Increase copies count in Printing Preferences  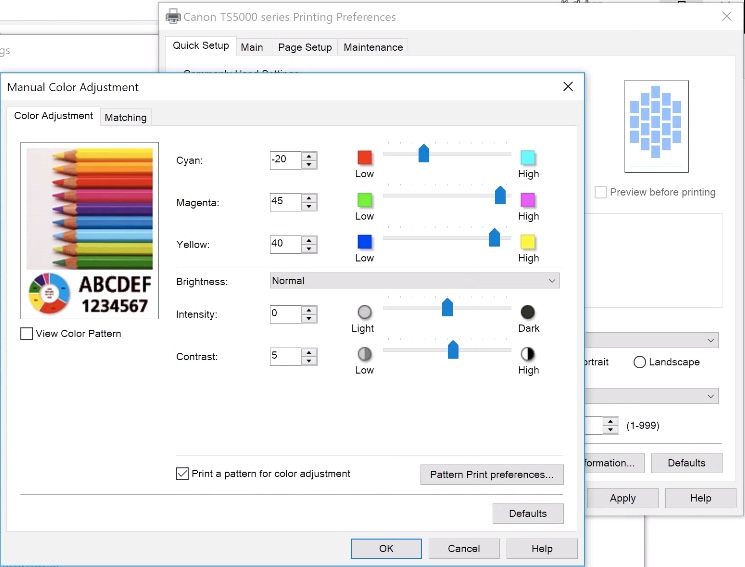(x=611, y=421)
